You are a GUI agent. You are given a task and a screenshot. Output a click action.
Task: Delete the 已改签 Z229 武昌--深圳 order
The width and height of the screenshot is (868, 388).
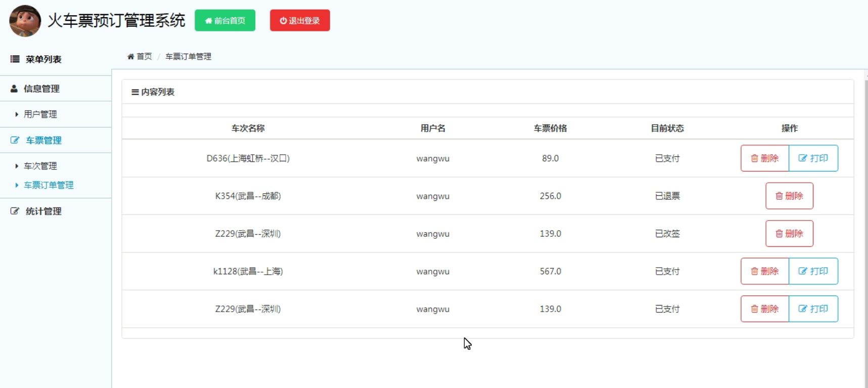coord(789,234)
